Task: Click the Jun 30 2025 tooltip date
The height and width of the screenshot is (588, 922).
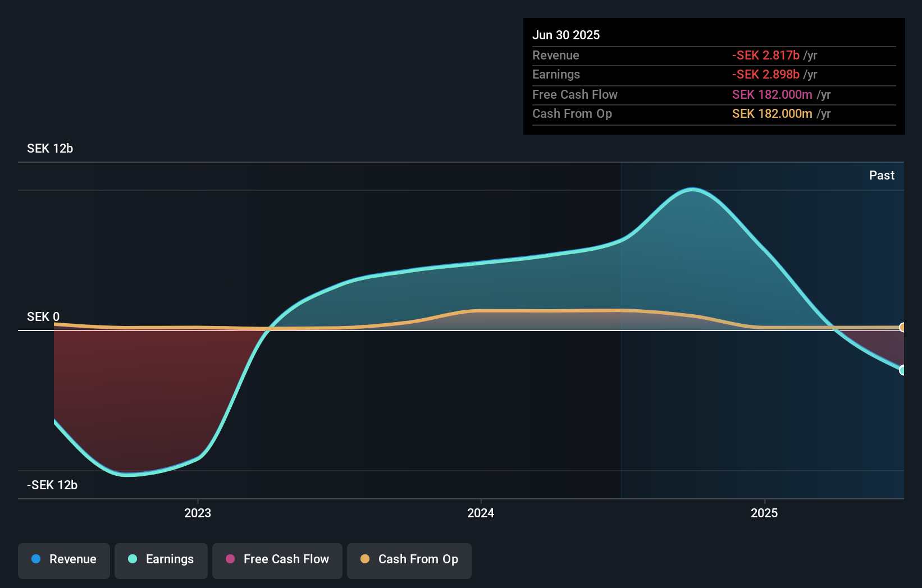Action: pyautogui.click(x=566, y=35)
